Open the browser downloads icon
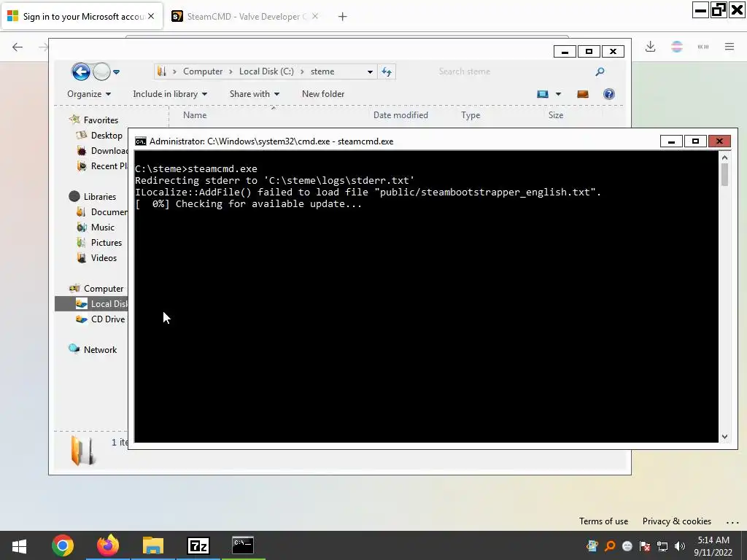 coord(650,47)
